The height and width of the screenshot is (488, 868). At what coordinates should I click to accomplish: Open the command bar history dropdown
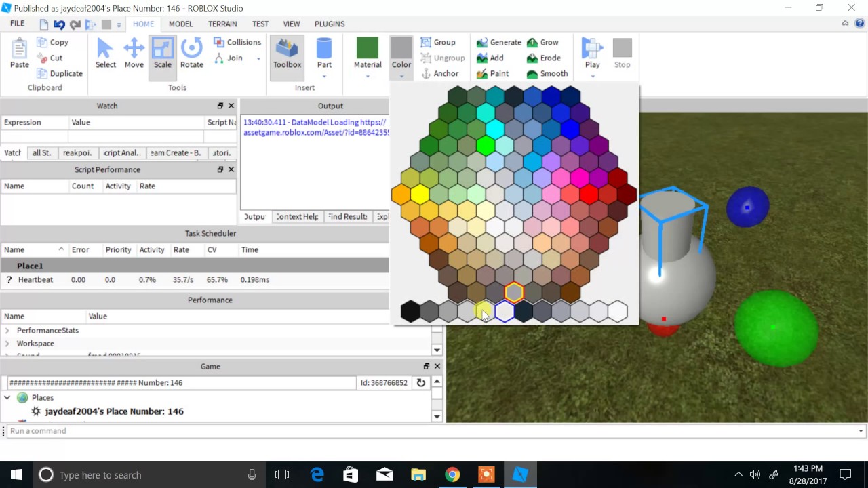(861, 431)
